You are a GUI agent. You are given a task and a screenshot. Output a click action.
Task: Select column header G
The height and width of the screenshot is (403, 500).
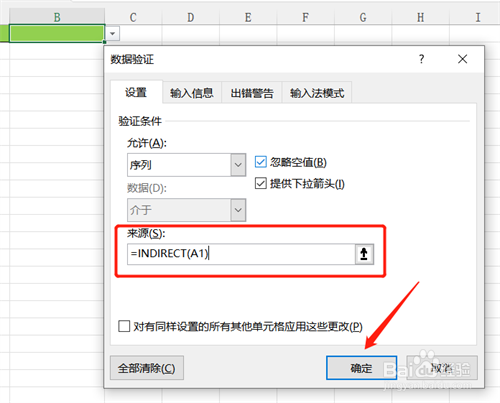point(363,17)
